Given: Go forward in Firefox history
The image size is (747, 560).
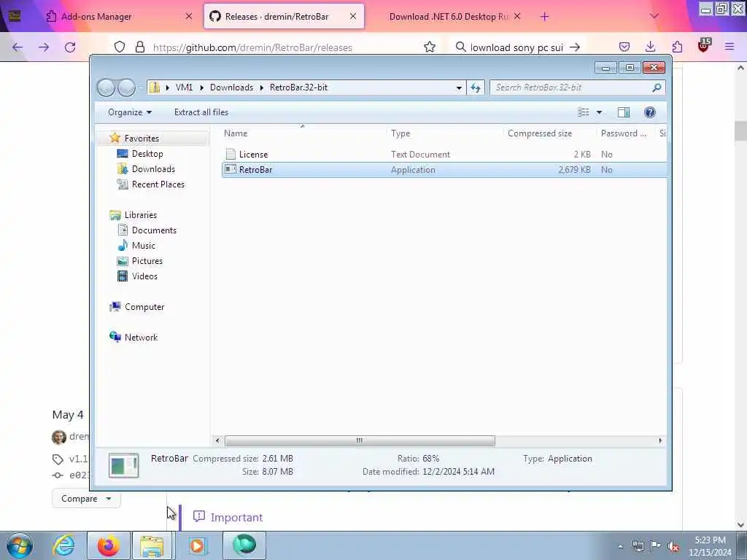Looking at the screenshot, I should [44, 47].
